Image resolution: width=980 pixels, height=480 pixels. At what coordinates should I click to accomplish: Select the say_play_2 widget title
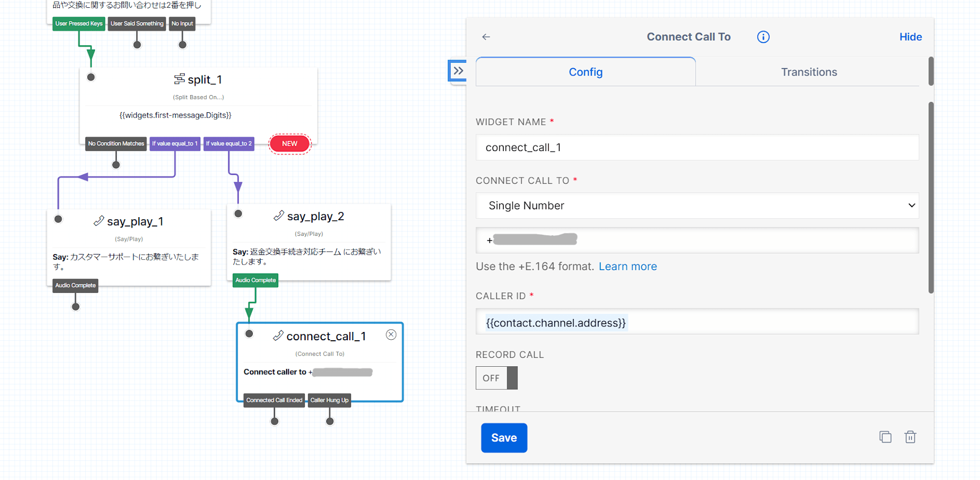(x=316, y=216)
